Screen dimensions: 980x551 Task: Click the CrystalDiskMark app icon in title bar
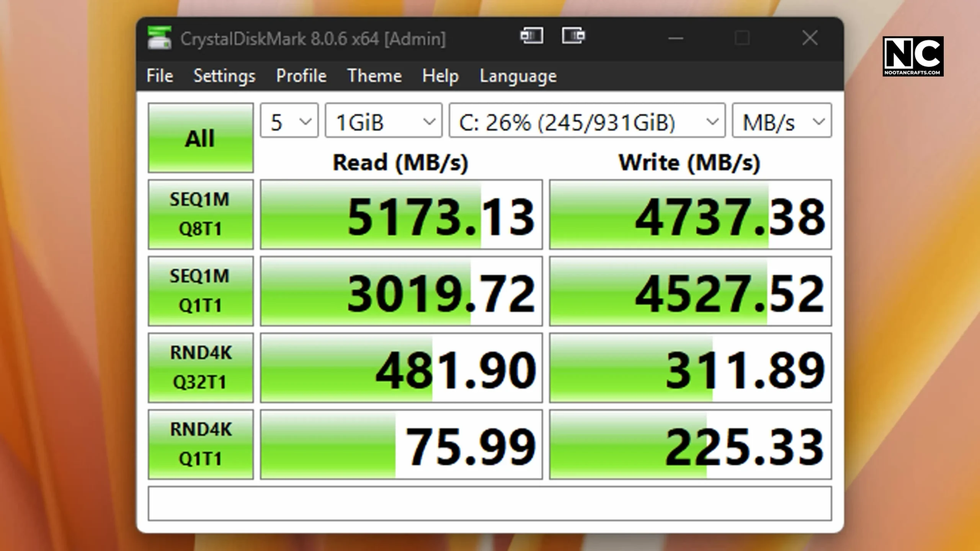160,38
